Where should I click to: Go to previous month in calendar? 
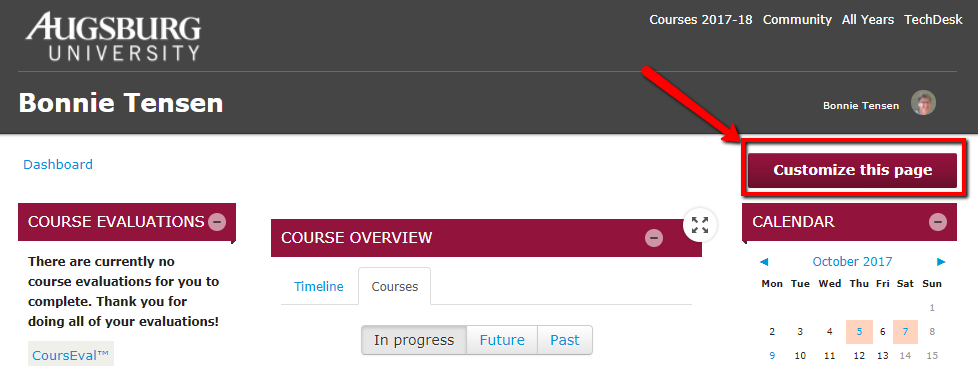click(764, 262)
